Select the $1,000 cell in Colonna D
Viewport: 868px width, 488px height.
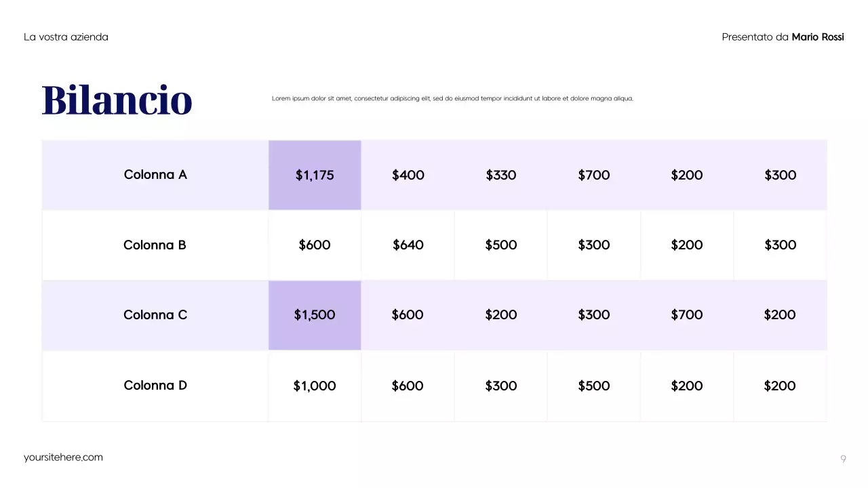315,386
